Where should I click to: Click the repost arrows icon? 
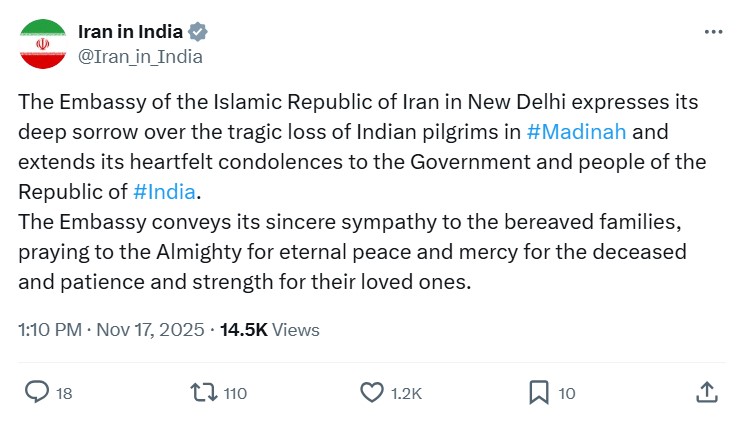(x=202, y=392)
